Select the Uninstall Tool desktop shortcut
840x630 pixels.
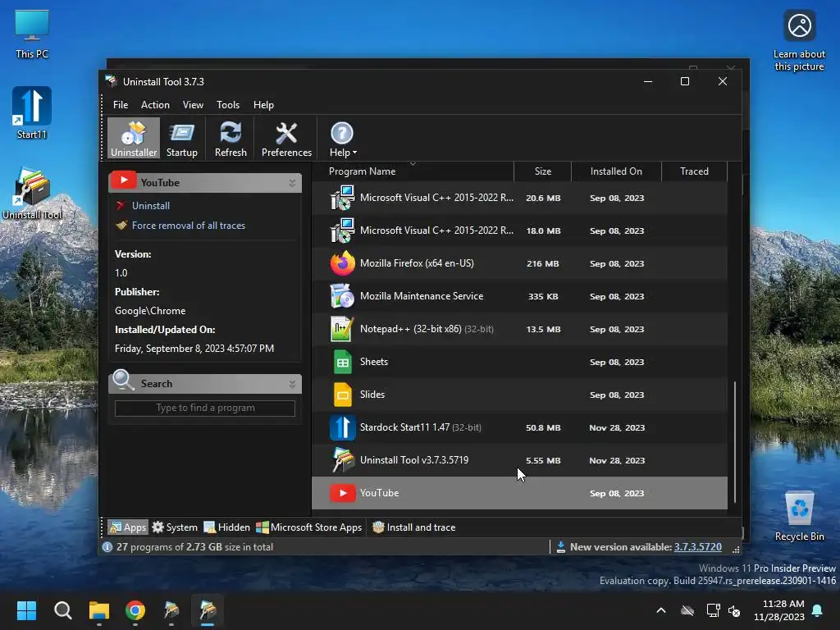click(32, 194)
